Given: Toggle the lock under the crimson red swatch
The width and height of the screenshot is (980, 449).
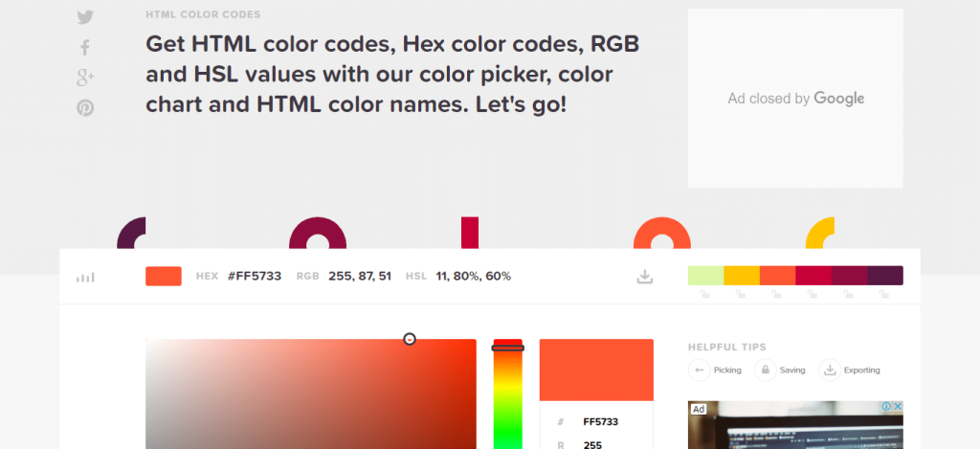Looking at the screenshot, I should [x=813, y=294].
